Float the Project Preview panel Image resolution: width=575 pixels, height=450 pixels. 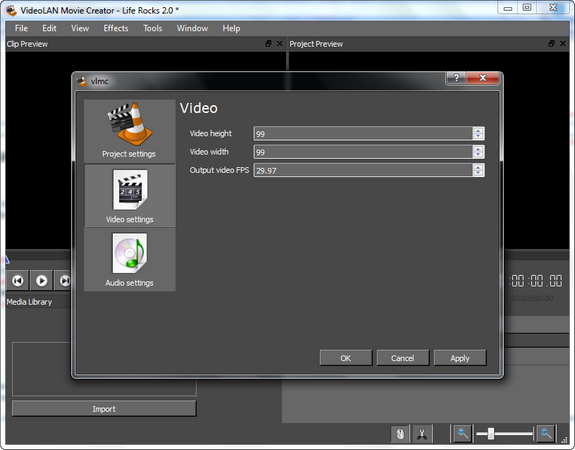[551, 44]
